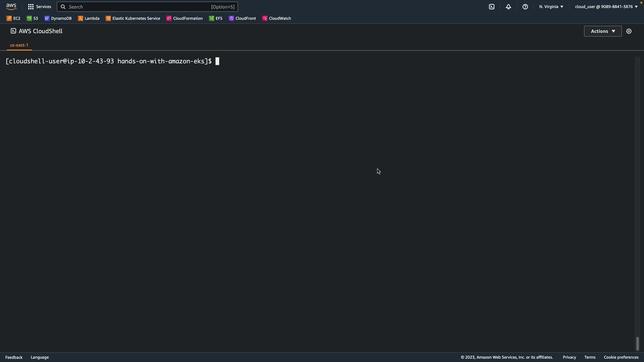This screenshot has width=644, height=362.
Task: Open notifications bell icon
Action: (508, 7)
